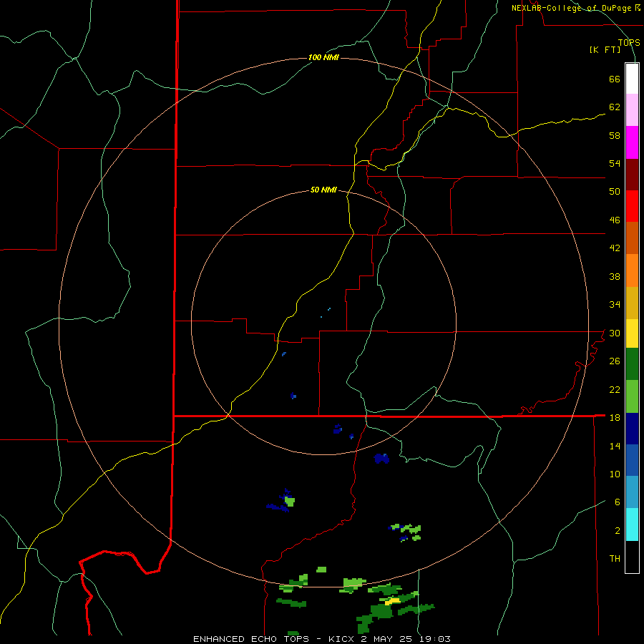Click the 'ENHANCED ECHO TOPS - KICX' caption

point(273,639)
